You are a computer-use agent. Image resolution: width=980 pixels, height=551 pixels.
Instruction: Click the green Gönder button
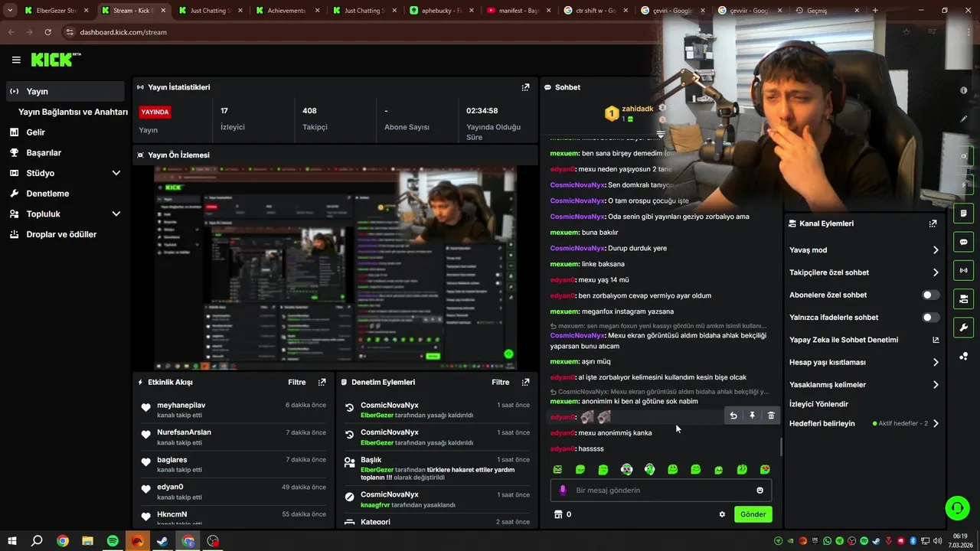point(753,514)
